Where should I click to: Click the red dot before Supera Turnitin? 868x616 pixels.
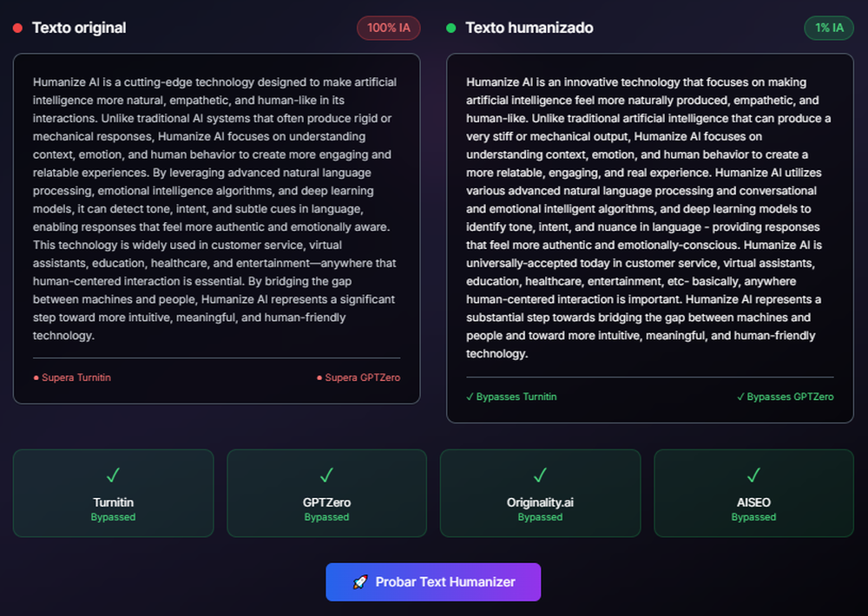tap(36, 378)
